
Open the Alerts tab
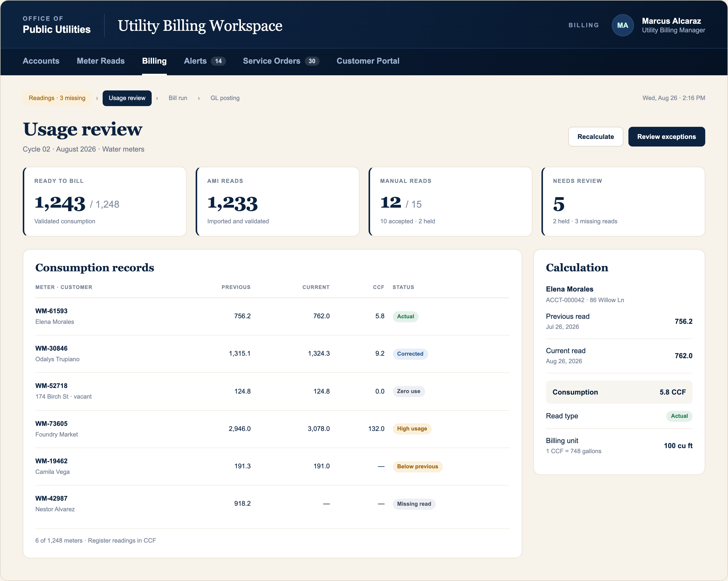pyautogui.click(x=204, y=61)
